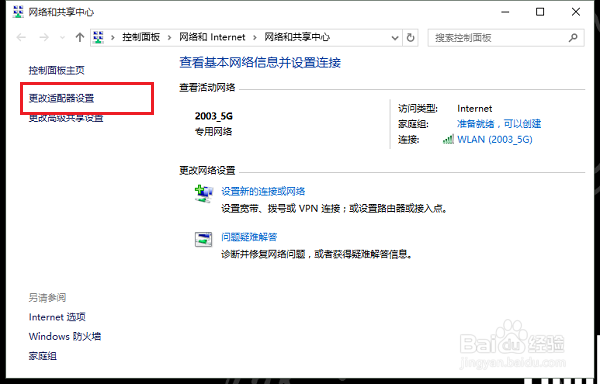Minimize the 网络和共享中心 window
This screenshot has height=384, width=600.
click(505, 12)
